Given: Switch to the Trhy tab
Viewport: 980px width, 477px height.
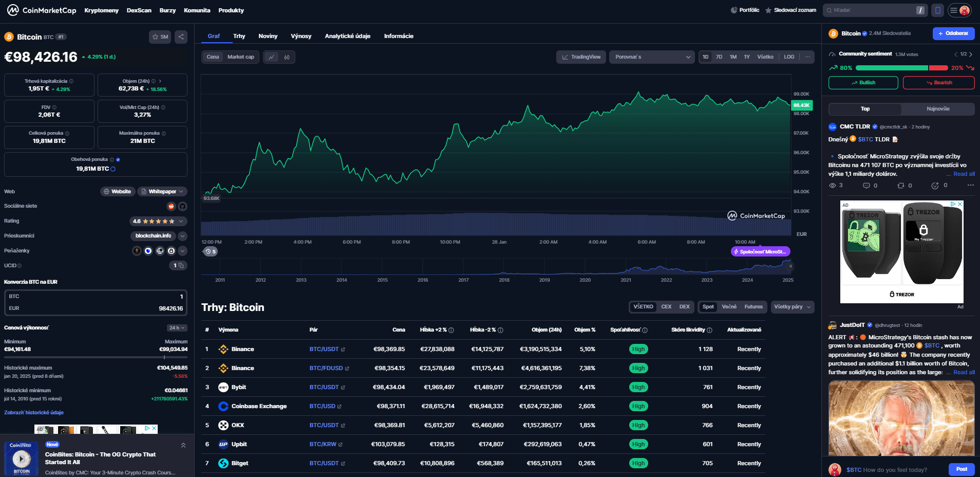Looking at the screenshot, I should point(239,36).
